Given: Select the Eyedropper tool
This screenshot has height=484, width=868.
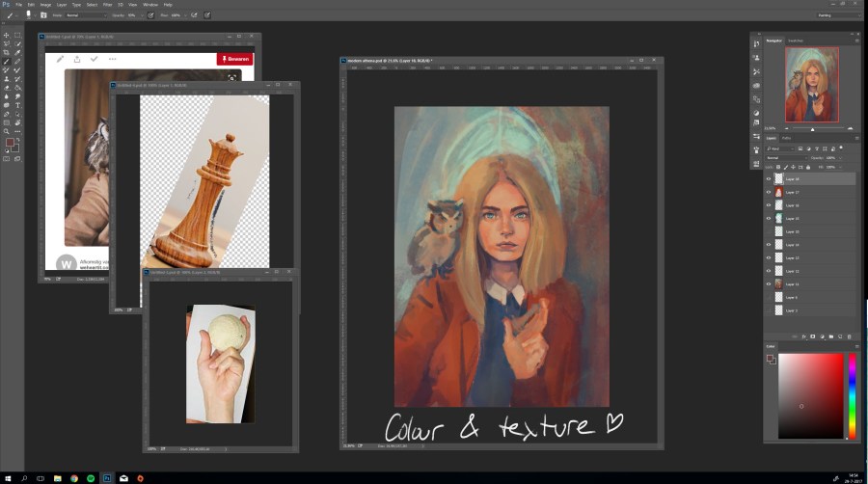Looking at the screenshot, I should pyautogui.click(x=17, y=52).
